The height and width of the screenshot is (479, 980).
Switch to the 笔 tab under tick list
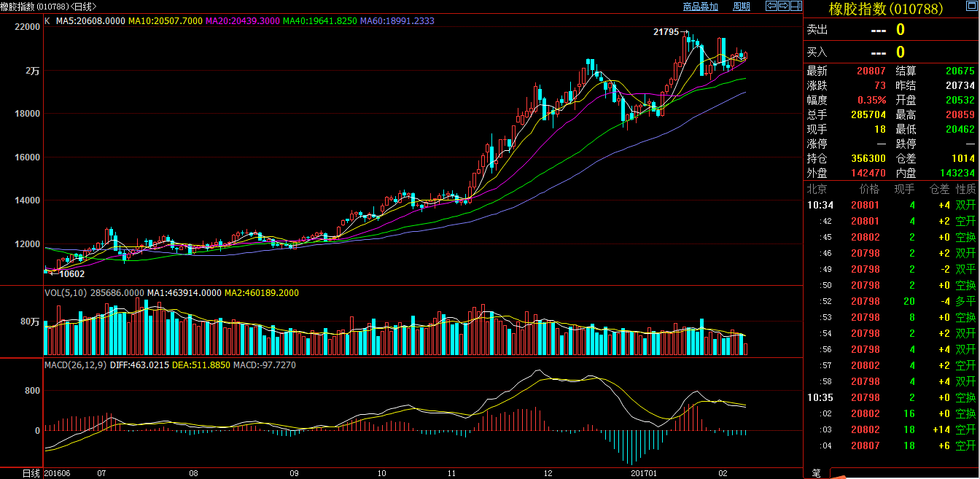click(x=816, y=473)
